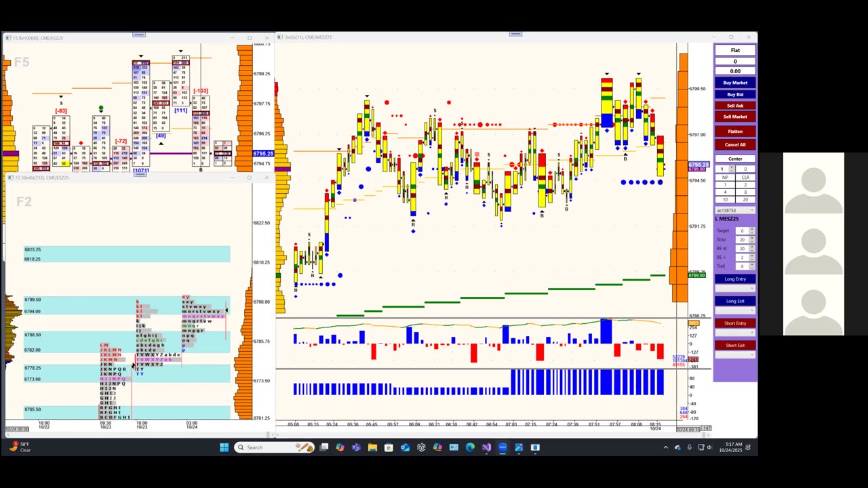This screenshot has height=488, width=868.
Task: Select quantity preset 20
Action: click(x=745, y=199)
